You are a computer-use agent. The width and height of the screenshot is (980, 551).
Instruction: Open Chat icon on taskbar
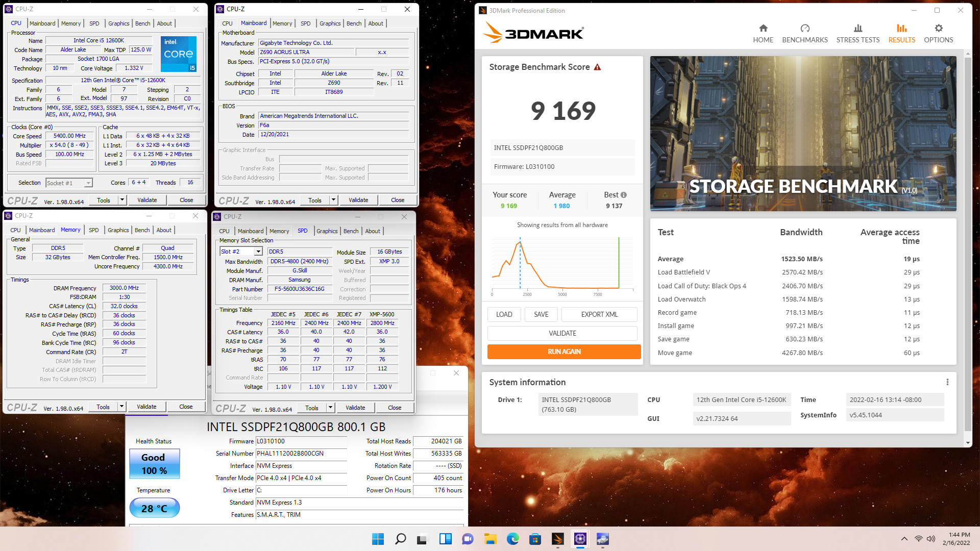pyautogui.click(x=468, y=539)
